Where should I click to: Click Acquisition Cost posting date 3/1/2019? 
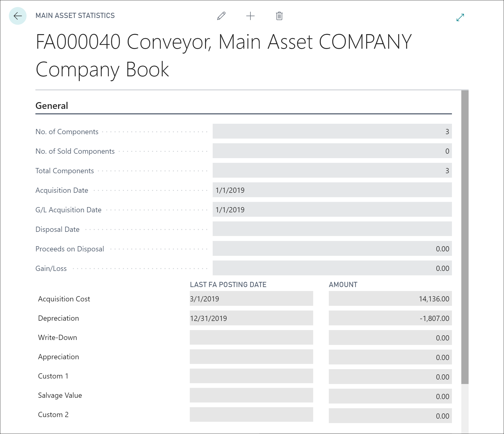tap(251, 299)
